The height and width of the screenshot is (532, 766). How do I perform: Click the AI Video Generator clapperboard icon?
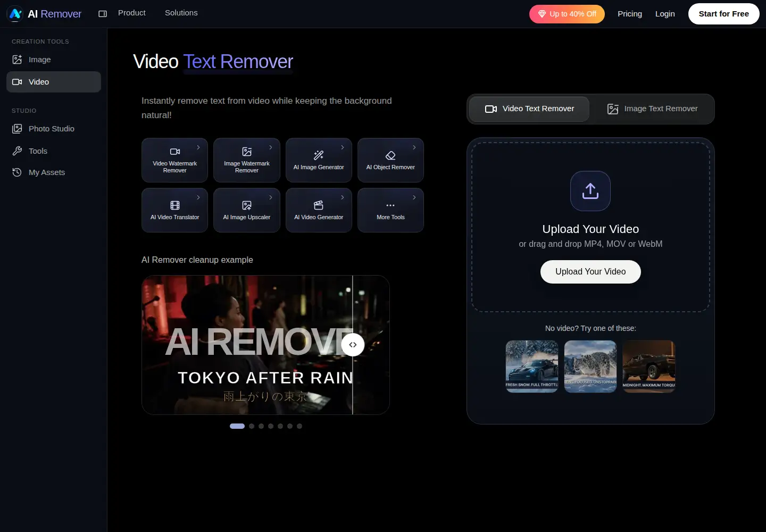tap(319, 205)
